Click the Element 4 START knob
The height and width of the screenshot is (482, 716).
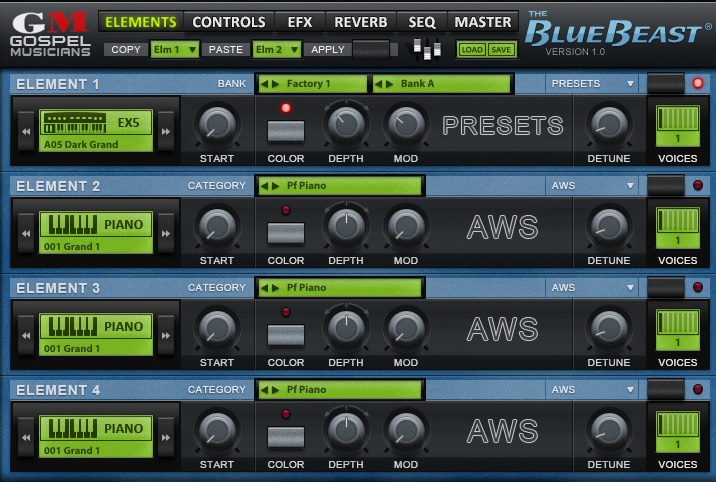(x=217, y=430)
